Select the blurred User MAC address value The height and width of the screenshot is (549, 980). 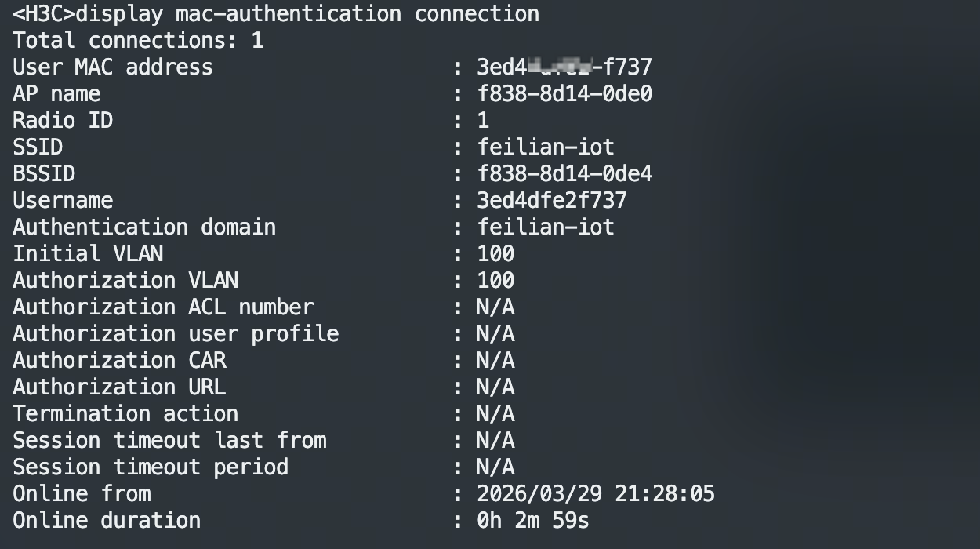tap(564, 67)
